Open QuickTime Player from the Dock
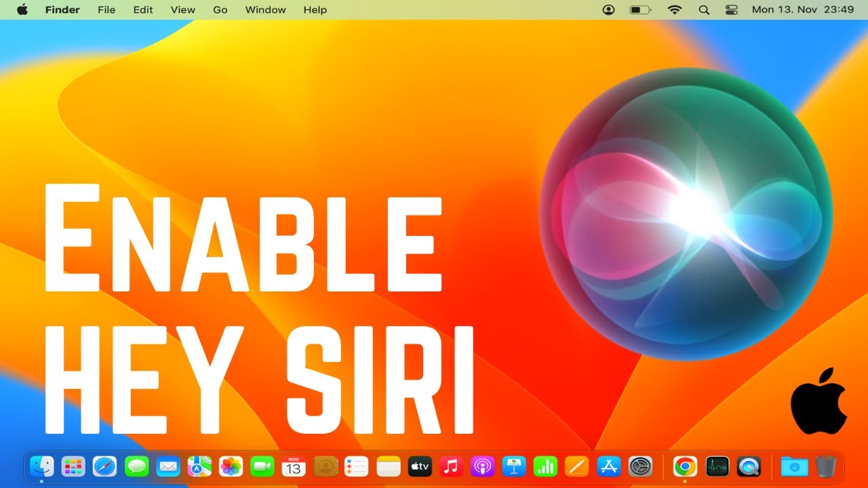 coord(749,466)
